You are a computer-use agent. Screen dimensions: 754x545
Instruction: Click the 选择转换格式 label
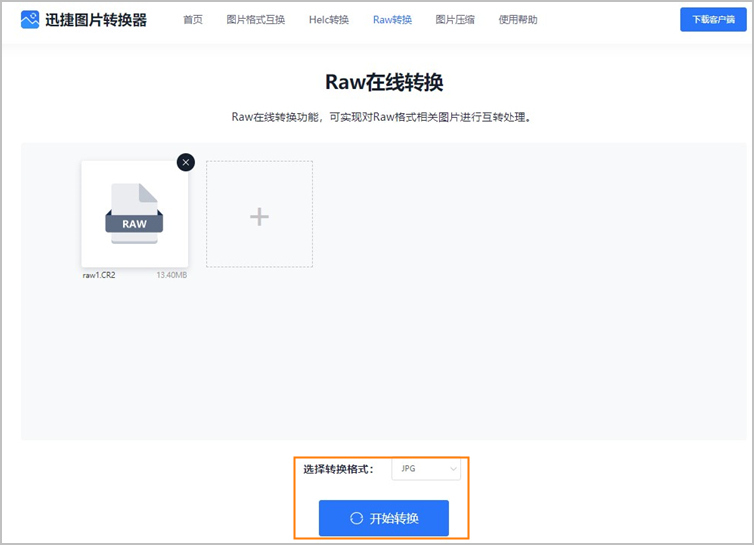pos(338,468)
